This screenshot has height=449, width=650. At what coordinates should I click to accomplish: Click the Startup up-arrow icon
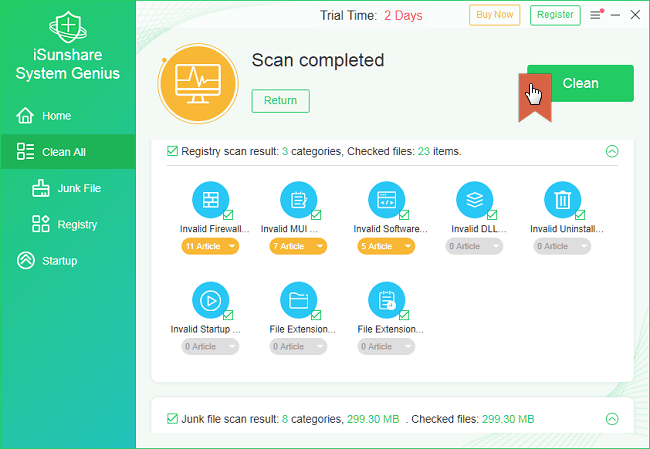coord(26,260)
